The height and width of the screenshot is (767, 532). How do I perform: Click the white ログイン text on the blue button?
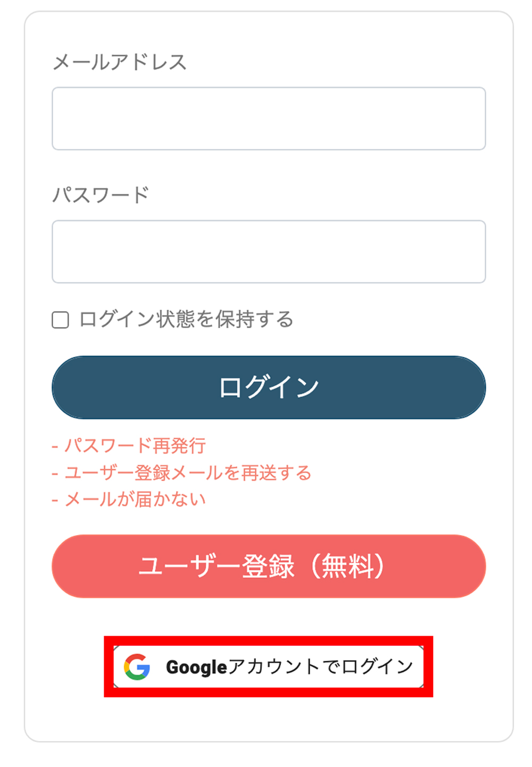coord(269,387)
